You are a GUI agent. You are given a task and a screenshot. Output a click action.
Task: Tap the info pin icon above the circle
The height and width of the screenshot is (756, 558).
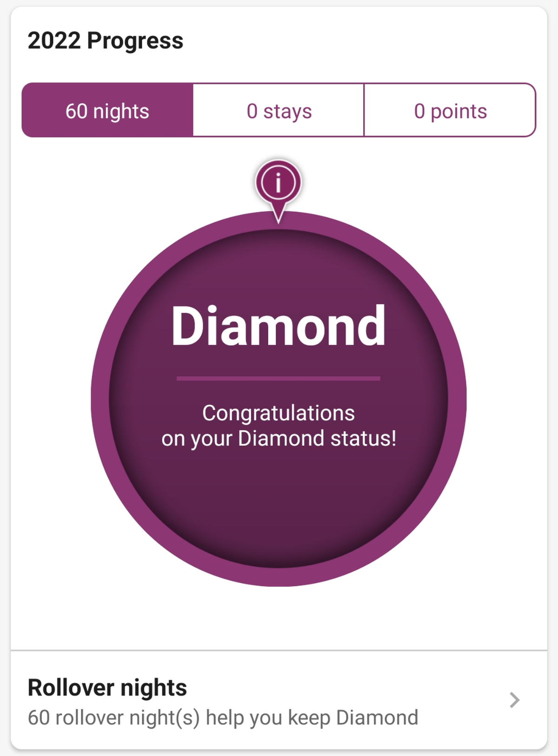coord(278,183)
